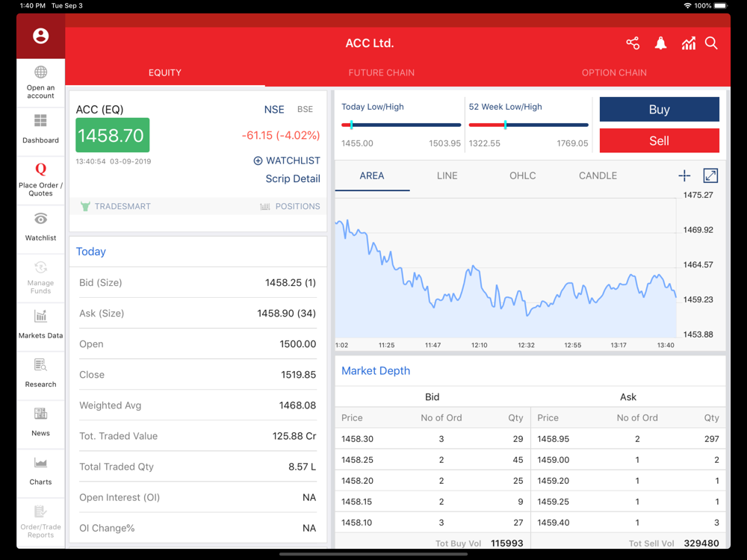This screenshot has height=560, width=747.
Task: Open Place Order / Quotes
Action: click(x=40, y=179)
